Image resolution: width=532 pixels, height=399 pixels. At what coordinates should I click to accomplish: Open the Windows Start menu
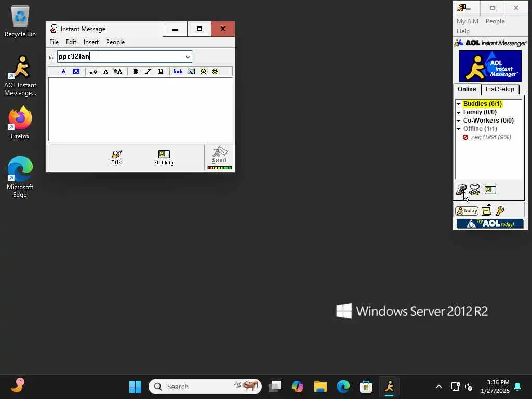(136, 387)
